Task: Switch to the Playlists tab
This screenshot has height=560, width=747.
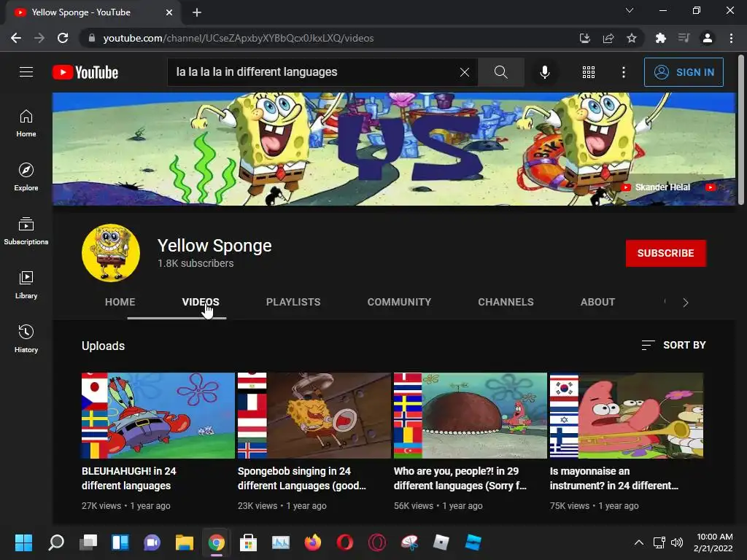Action: [x=293, y=302]
